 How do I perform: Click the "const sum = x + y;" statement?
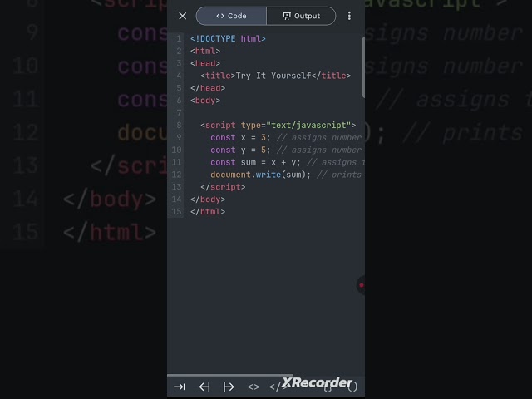[x=255, y=163]
